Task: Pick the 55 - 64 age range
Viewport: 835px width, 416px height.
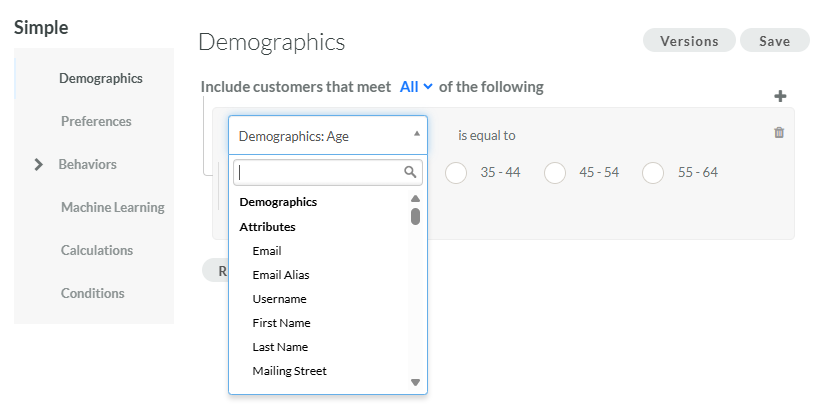Action: click(653, 173)
